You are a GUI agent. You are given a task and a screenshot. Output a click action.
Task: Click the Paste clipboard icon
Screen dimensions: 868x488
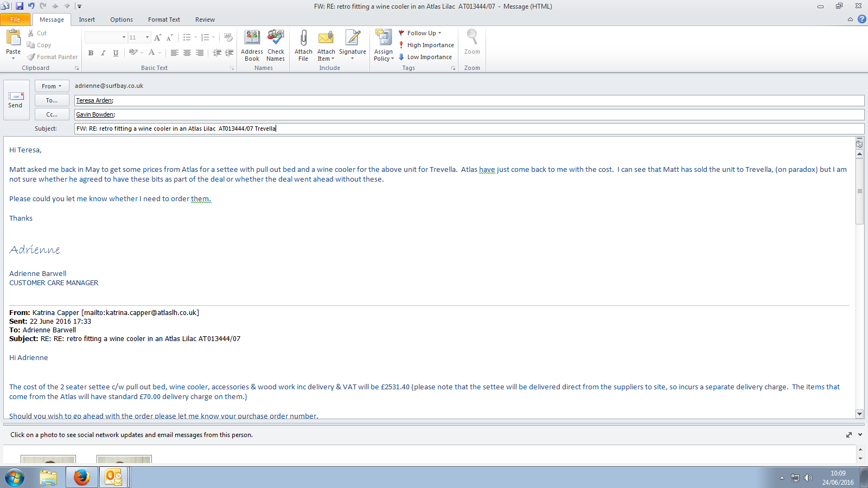coord(13,38)
